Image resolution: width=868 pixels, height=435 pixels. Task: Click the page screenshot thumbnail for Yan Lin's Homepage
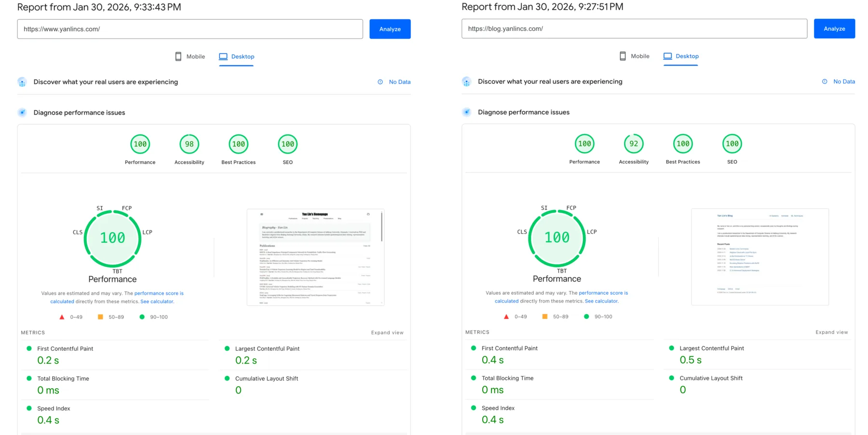(315, 256)
